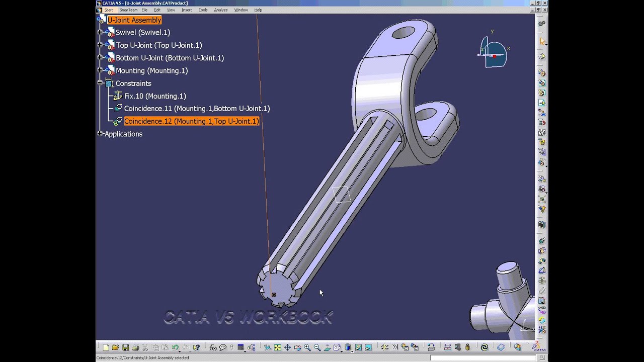Open the Window menu
Image resolution: width=644 pixels, height=362 pixels.
coord(241,10)
